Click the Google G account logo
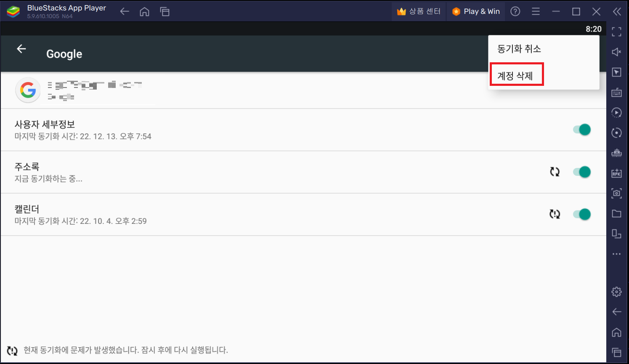The width and height of the screenshot is (629, 364). click(x=28, y=90)
